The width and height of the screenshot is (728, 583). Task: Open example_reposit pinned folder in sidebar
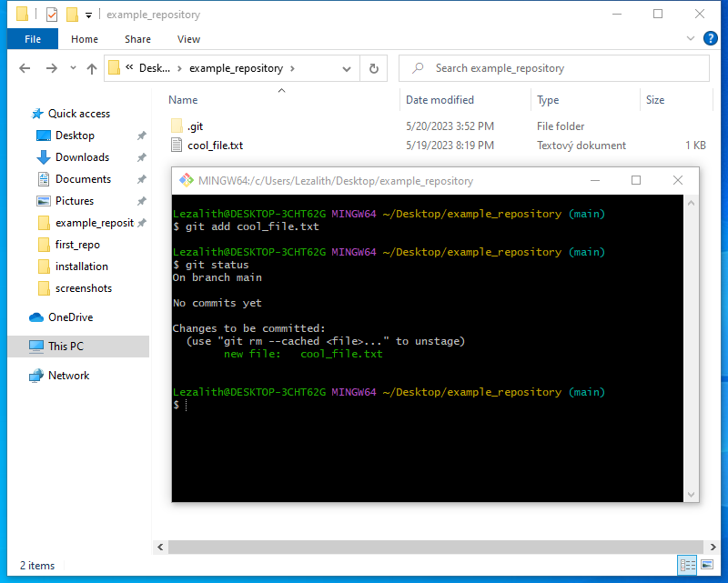pyautogui.click(x=95, y=223)
